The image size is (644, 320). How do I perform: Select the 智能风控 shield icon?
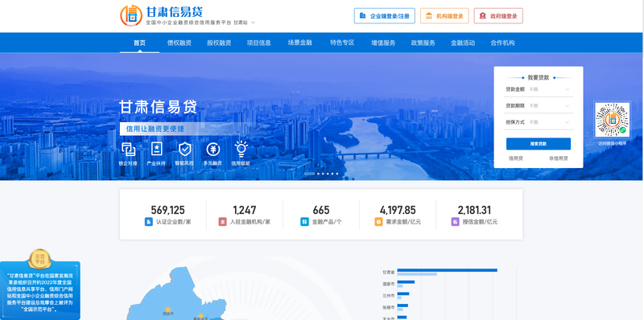point(185,149)
